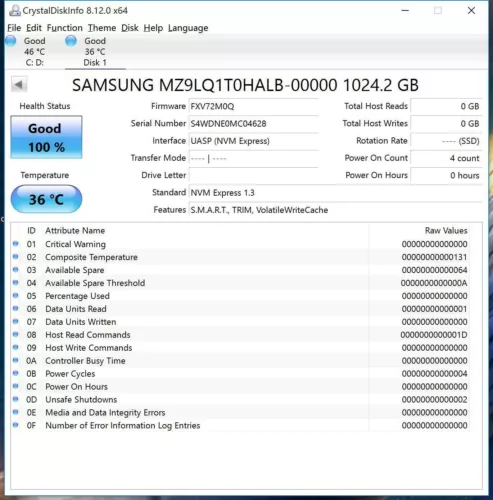Click the status dot for Power Cycles
Viewport: 493px width, 500px height.
tap(15, 373)
